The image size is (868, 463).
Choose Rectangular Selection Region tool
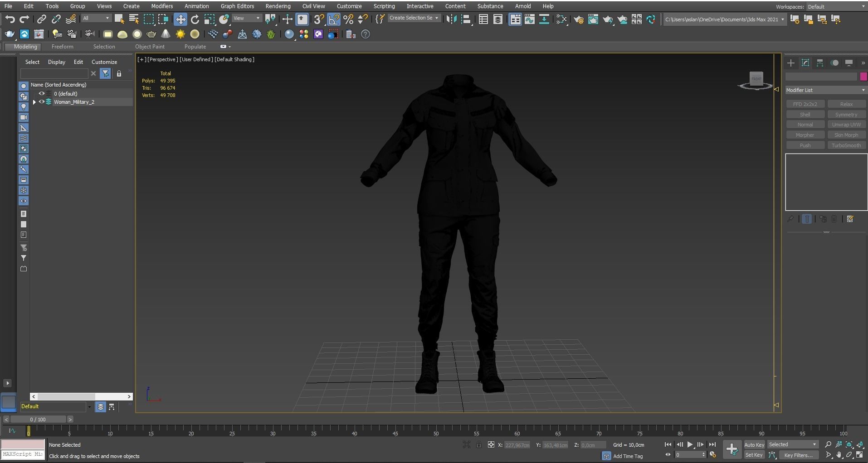pyautogui.click(x=148, y=19)
